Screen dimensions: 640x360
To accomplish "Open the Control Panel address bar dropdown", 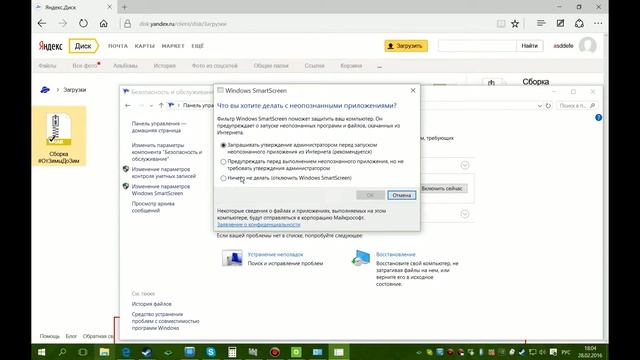I will (x=540, y=106).
